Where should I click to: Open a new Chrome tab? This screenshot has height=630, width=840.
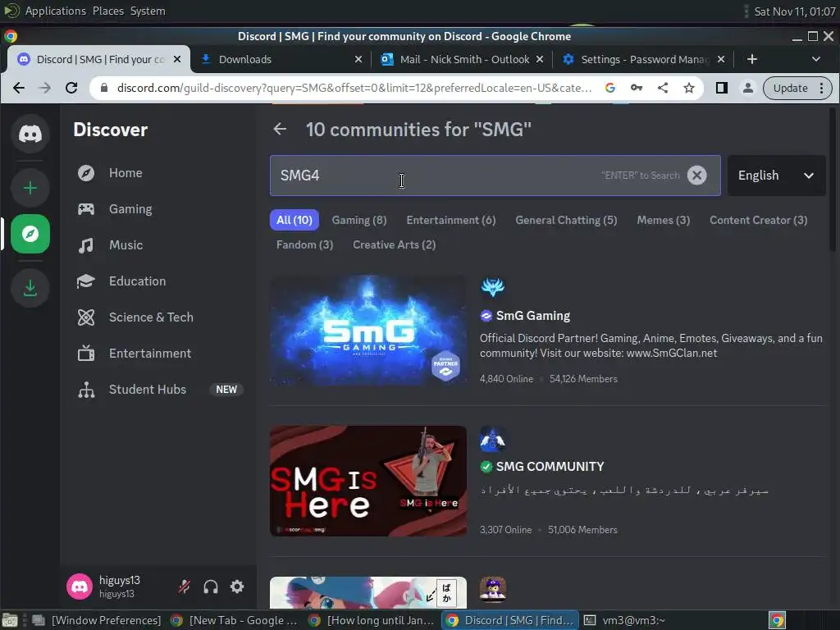[752, 59]
